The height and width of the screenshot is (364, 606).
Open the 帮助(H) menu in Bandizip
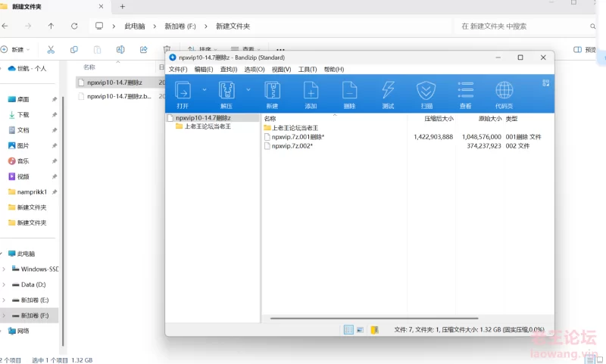point(333,69)
